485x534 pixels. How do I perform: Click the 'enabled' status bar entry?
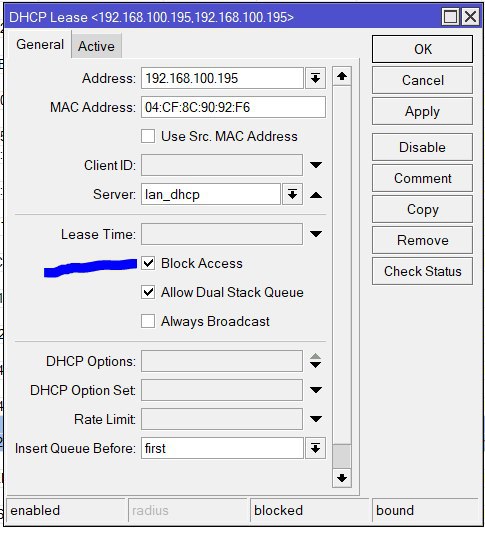click(66, 510)
